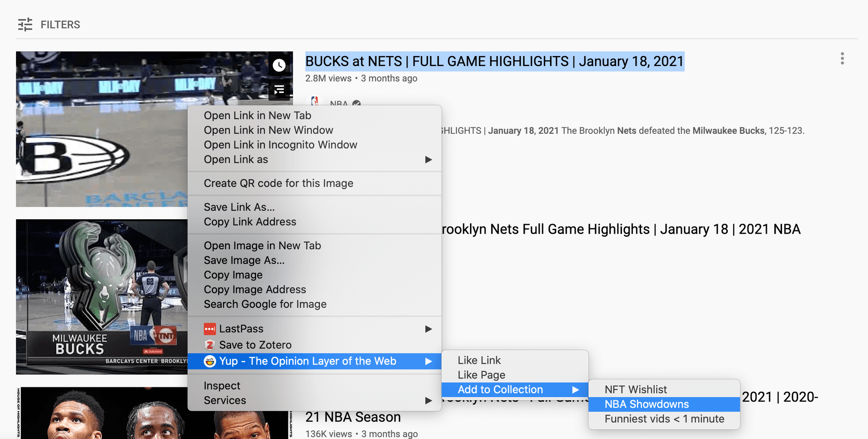Viewport: 868px width, 439px height.
Task: Click the Zotero icon in context menu
Action: point(210,345)
